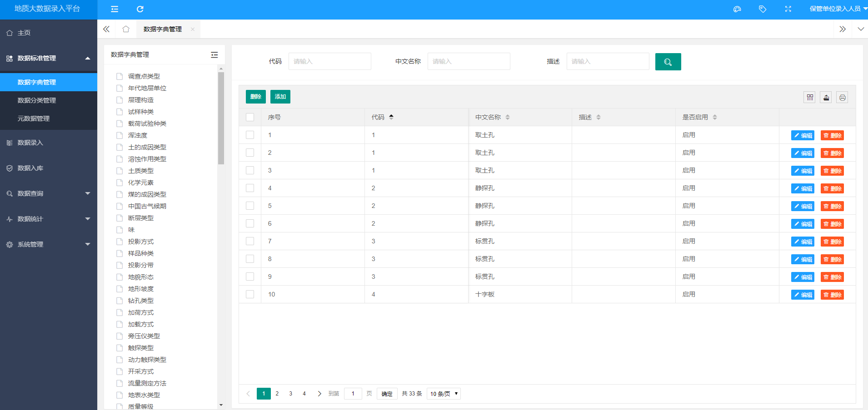Go to page 3 in pagination

pyautogui.click(x=290, y=394)
